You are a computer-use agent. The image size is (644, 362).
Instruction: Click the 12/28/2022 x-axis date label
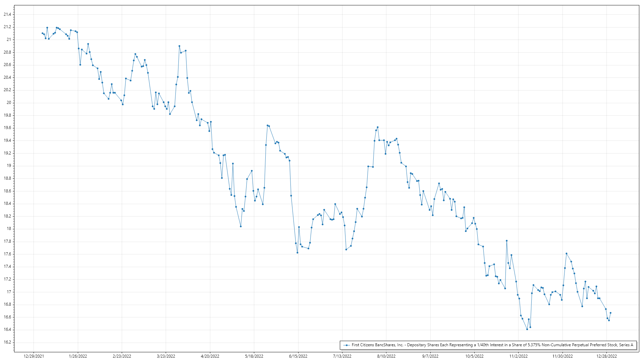click(606, 356)
